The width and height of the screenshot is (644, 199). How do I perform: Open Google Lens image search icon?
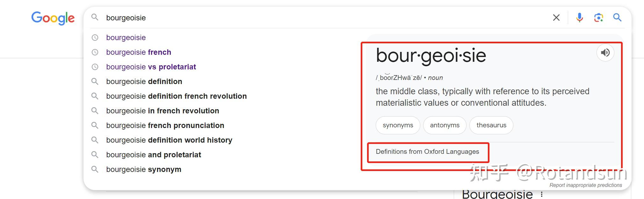click(598, 18)
